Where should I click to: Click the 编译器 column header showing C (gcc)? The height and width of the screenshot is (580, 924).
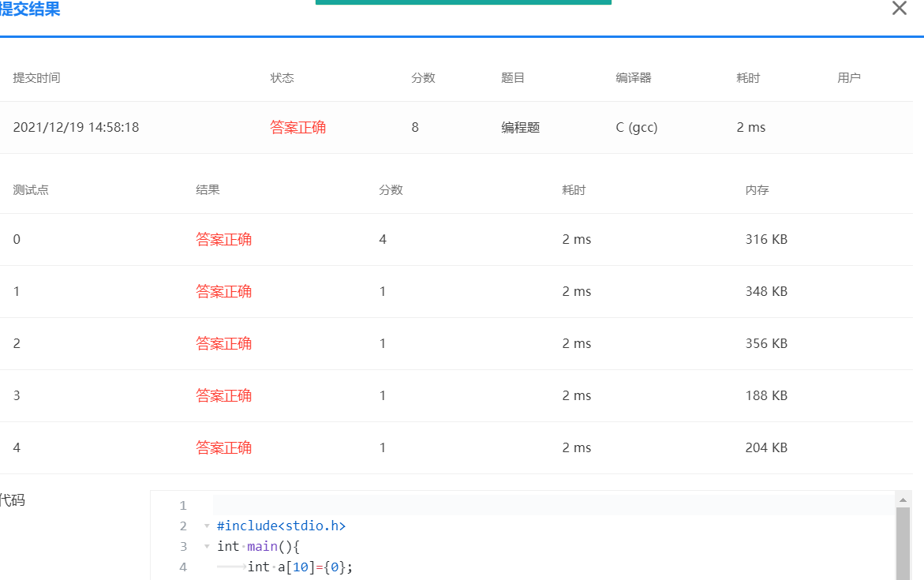click(634, 77)
